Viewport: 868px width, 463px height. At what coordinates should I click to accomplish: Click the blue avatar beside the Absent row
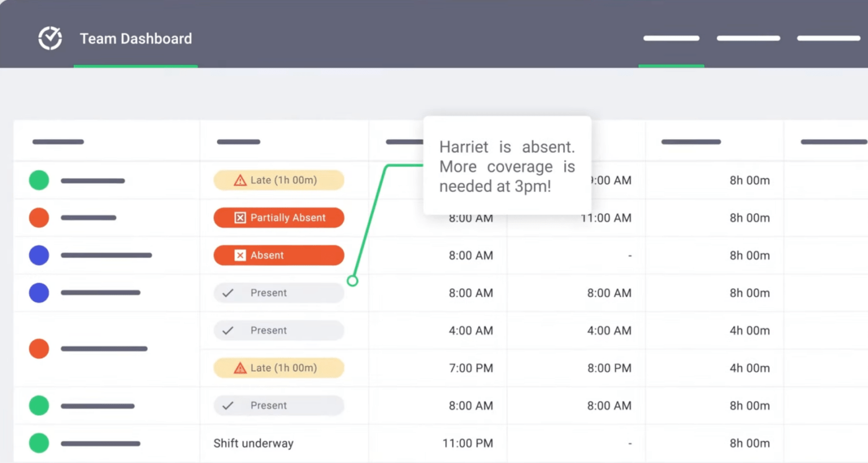point(39,255)
